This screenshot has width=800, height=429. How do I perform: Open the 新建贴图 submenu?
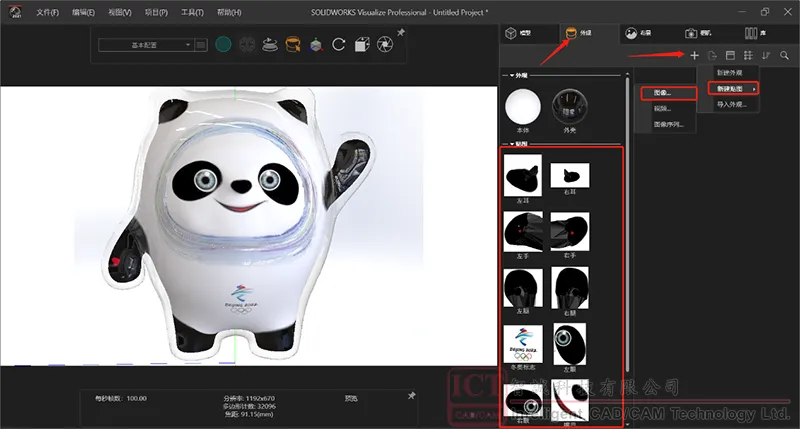point(733,89)
